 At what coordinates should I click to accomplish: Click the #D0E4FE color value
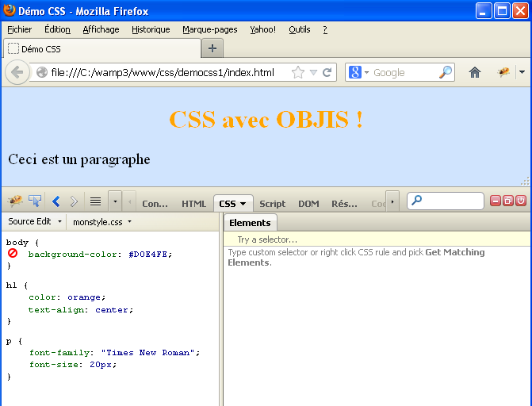coord(150,255)
